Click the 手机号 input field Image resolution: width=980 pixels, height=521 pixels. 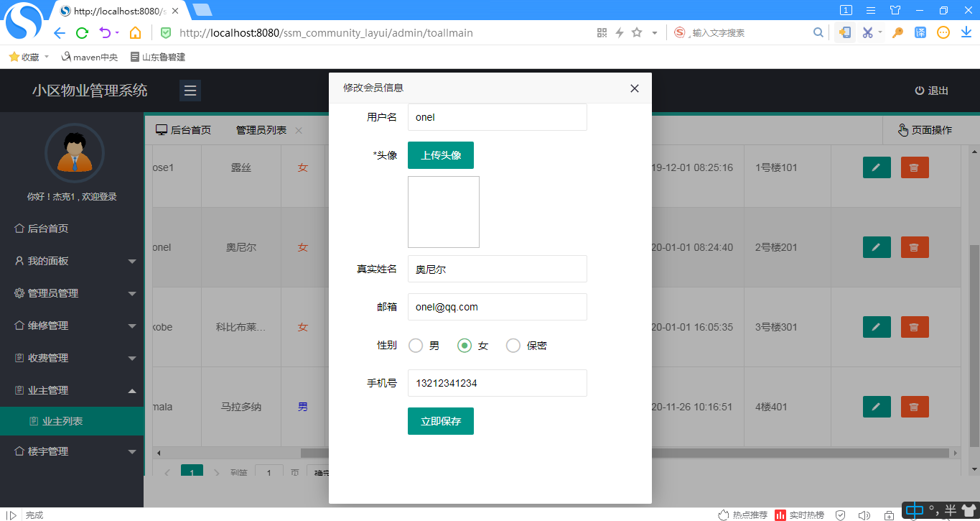[498, 383]
